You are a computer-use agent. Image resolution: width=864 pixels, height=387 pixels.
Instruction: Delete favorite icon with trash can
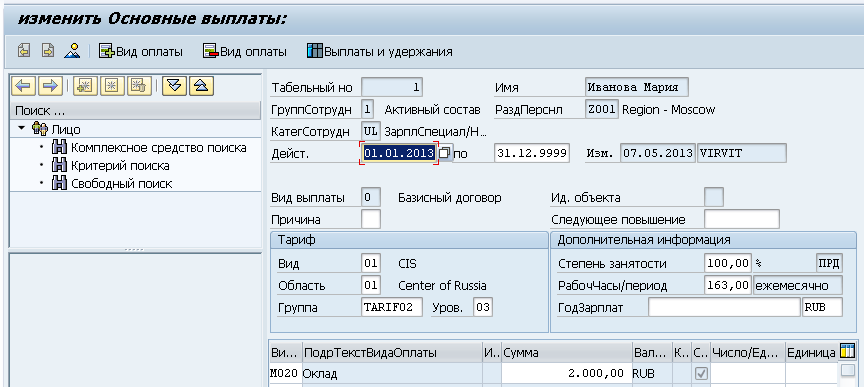click(x=139, y=85)
